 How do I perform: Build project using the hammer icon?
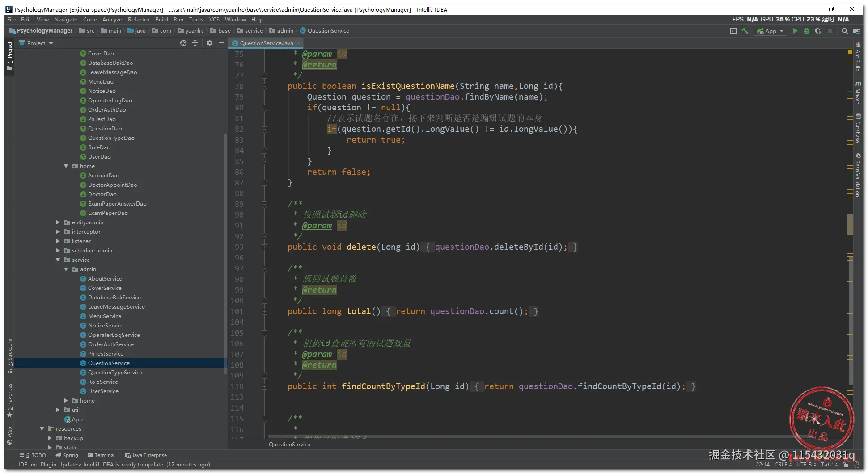pyautogui.click(x=745, y=31)
